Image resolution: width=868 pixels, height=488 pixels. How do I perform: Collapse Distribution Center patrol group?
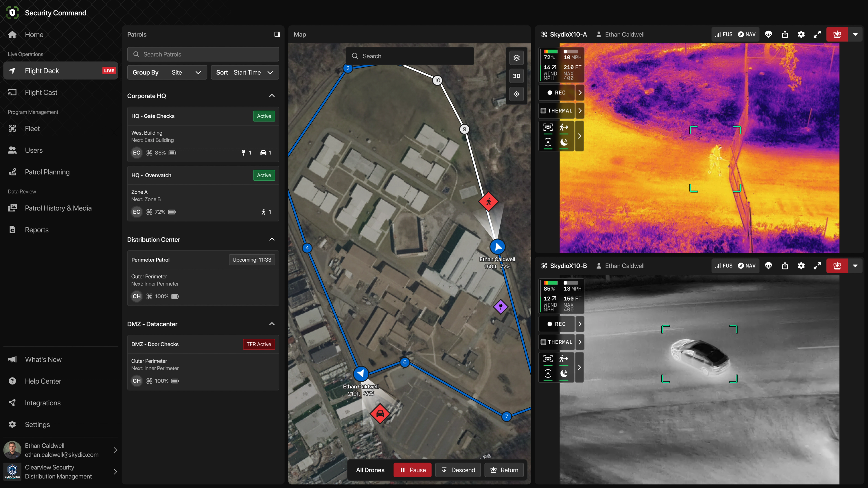272,239
